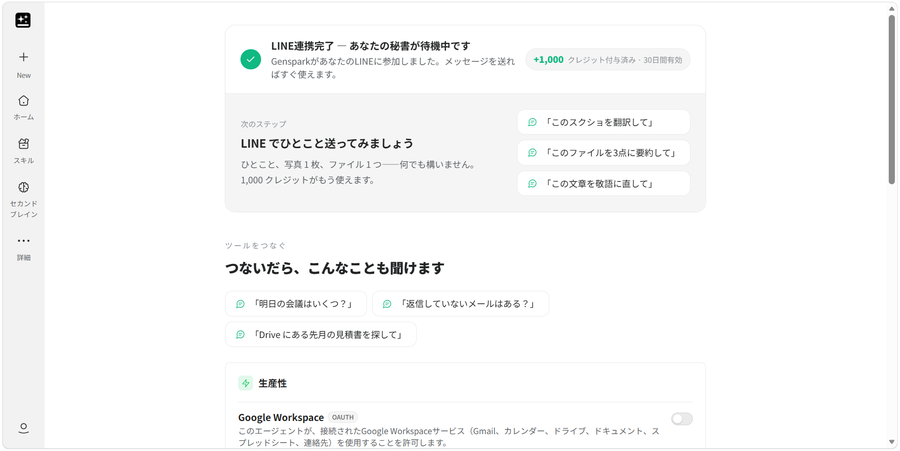Open the ホーム home icon
Viewport: 900px width, 451px height.
pyautogui.click(x=24, y=100)
